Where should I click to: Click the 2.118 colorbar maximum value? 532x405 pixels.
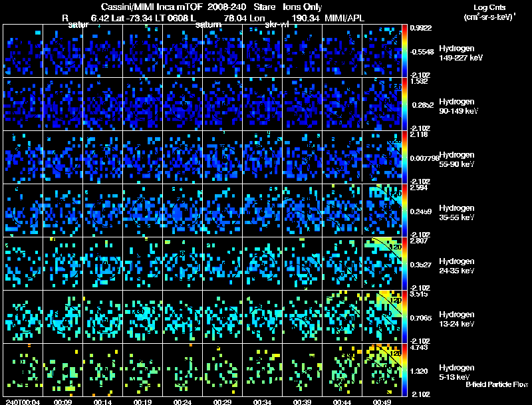(x=419, y=134)
